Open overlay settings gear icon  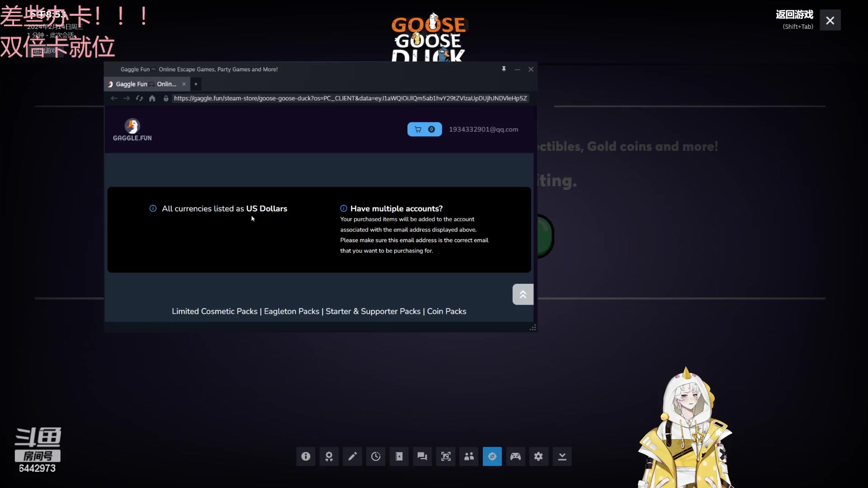coord(538,456)
